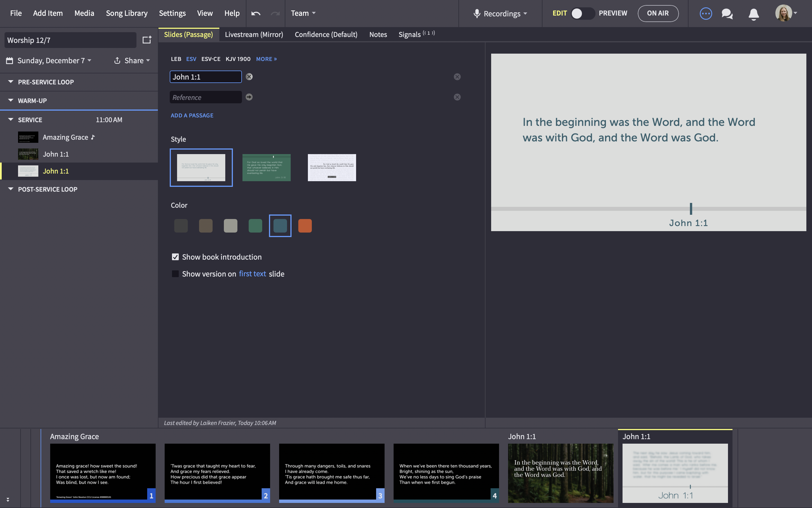The width and height of the screenshot is (812, 508).
Task: Select the green color swatch
Action: [255, 226]
